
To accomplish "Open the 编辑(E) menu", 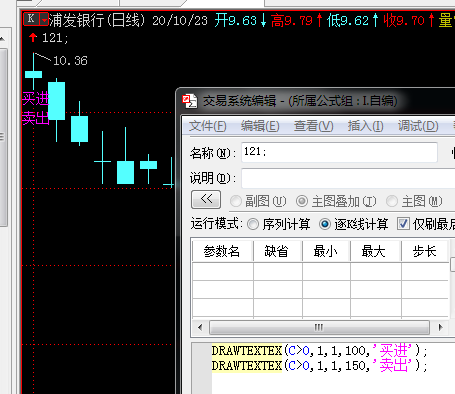I will [260, 126].
